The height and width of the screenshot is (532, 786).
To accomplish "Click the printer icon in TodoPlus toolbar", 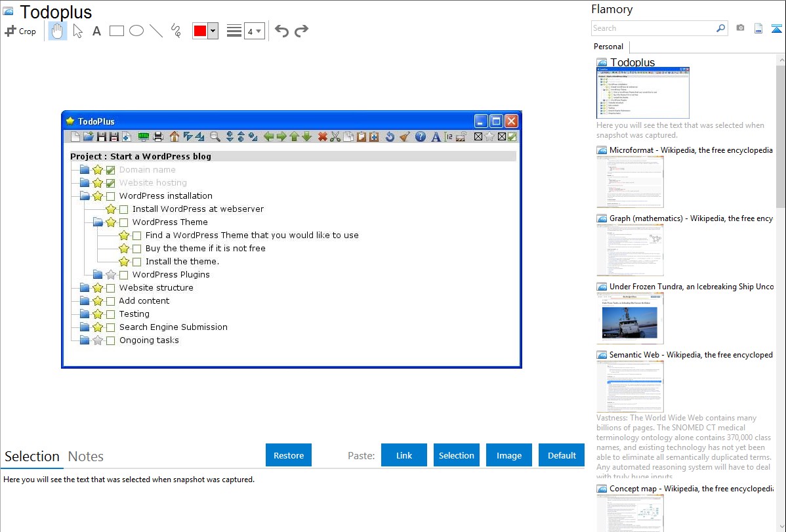I will 158,136.
